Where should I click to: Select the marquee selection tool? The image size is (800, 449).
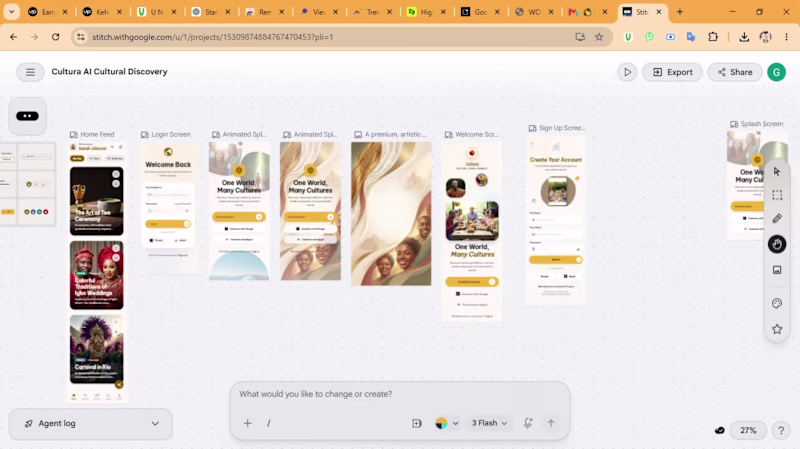777,195
